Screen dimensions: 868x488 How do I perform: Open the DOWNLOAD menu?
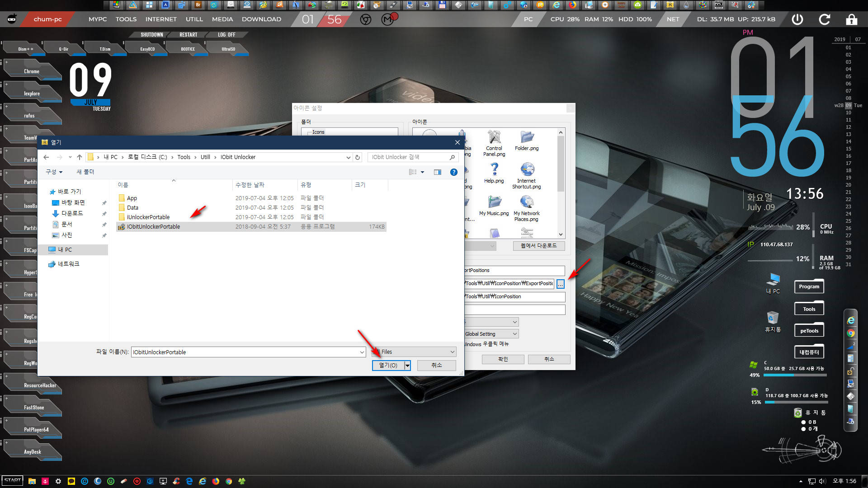(x=261, y=19)
